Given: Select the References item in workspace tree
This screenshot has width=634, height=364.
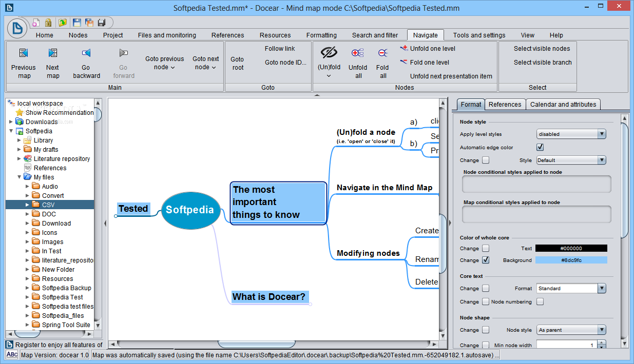Looking at the screenshot, I should pyautogui.click(x=50, y=168).
